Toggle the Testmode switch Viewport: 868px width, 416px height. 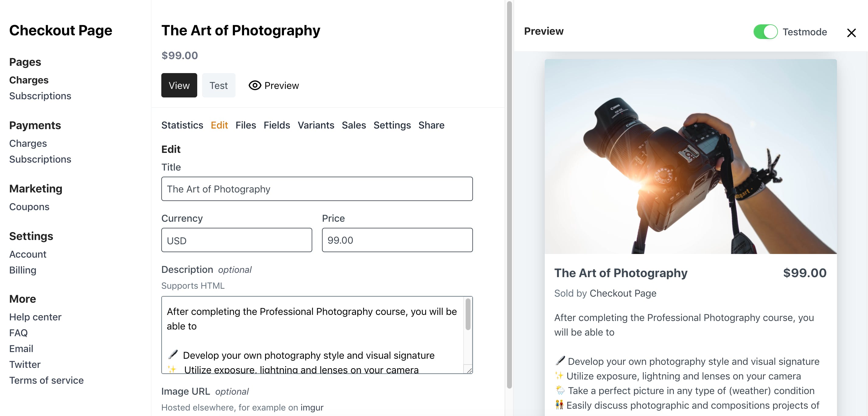point(765,32)
